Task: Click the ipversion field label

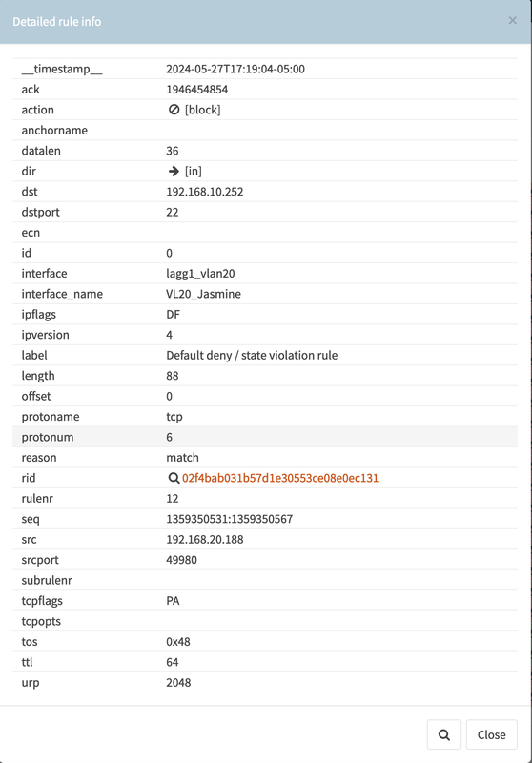Action: 45,335
